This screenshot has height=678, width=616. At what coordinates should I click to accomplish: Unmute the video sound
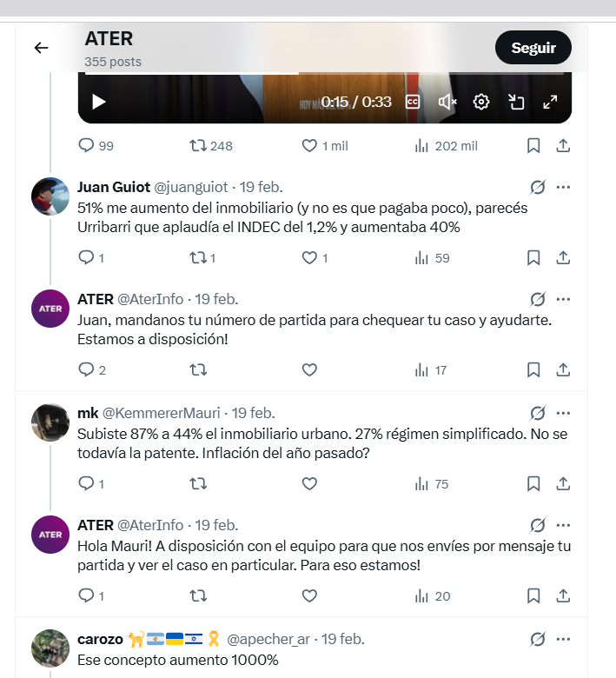[x=447, y=102]
